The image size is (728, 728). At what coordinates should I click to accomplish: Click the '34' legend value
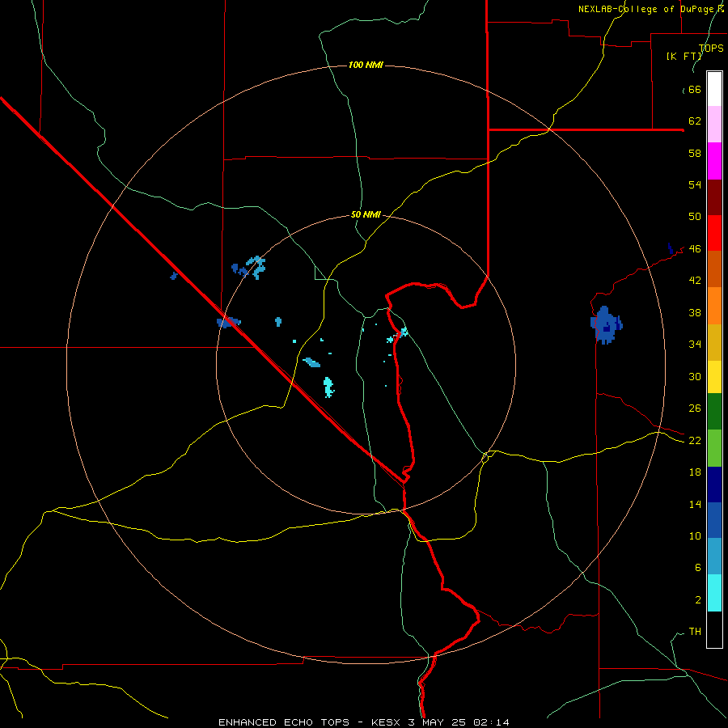pos(695,345)
